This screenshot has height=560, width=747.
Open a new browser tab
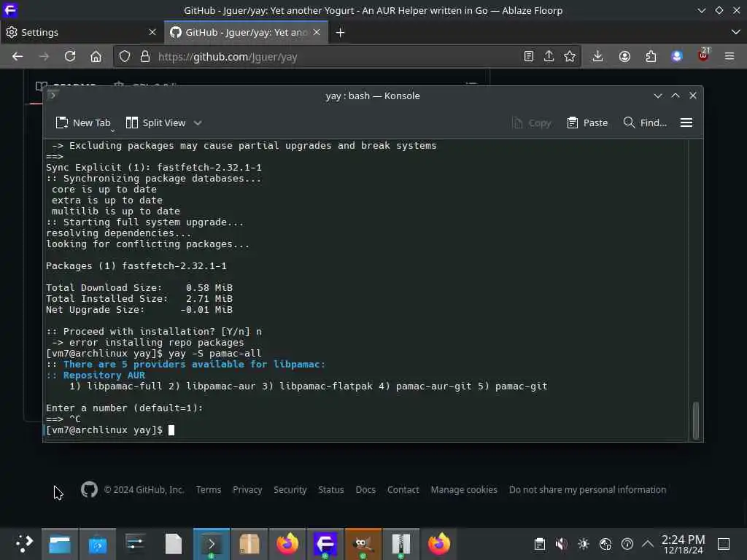click(x=340, y=32)
